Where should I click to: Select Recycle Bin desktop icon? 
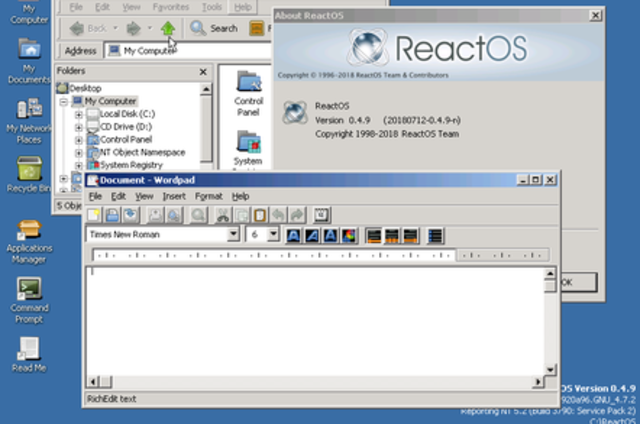coord(29,175)
